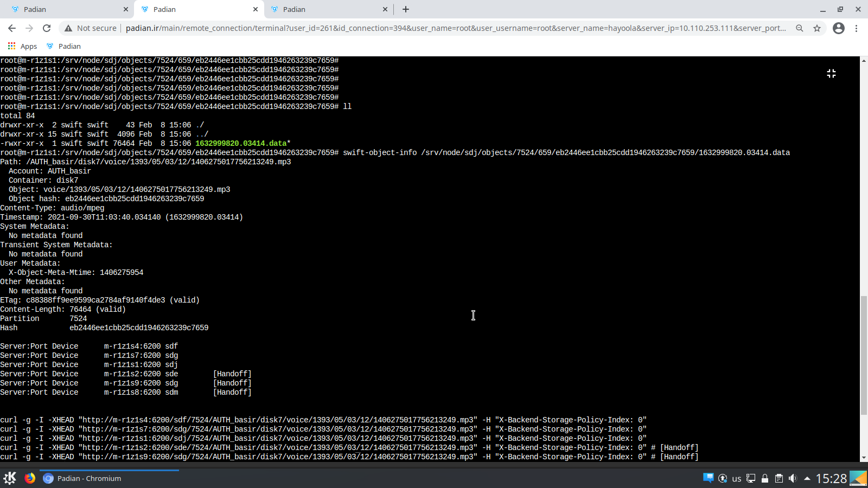Open the zoom magnifier in address bar
Viewport: 868px width, 488px height.
pyautogui.click(x=800, y=28)
